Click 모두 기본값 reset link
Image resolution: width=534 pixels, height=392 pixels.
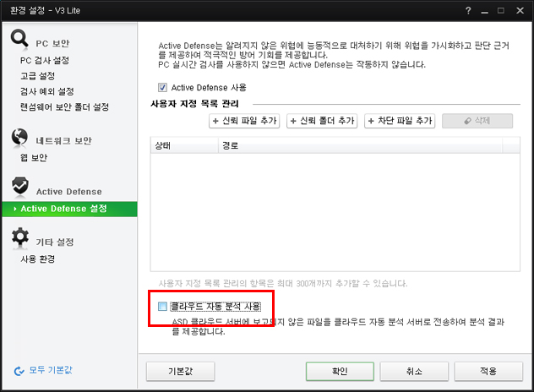click(x=51, y=370)
